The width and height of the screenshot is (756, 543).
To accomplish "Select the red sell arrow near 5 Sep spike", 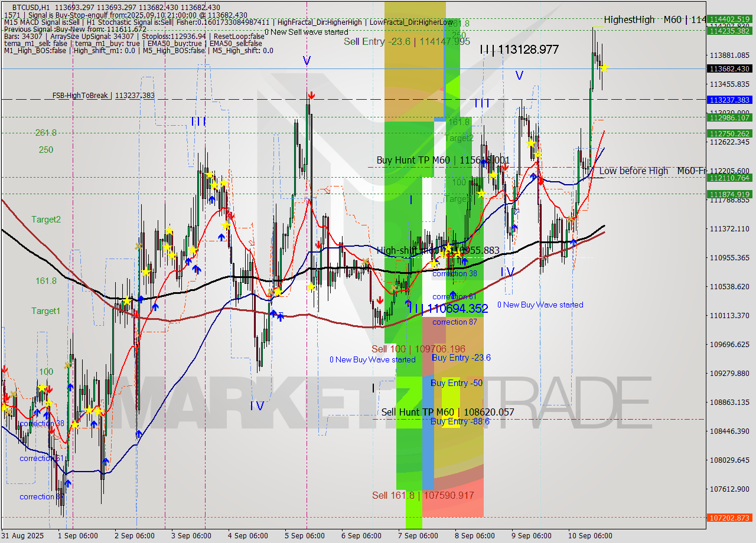I will (311, 95).
